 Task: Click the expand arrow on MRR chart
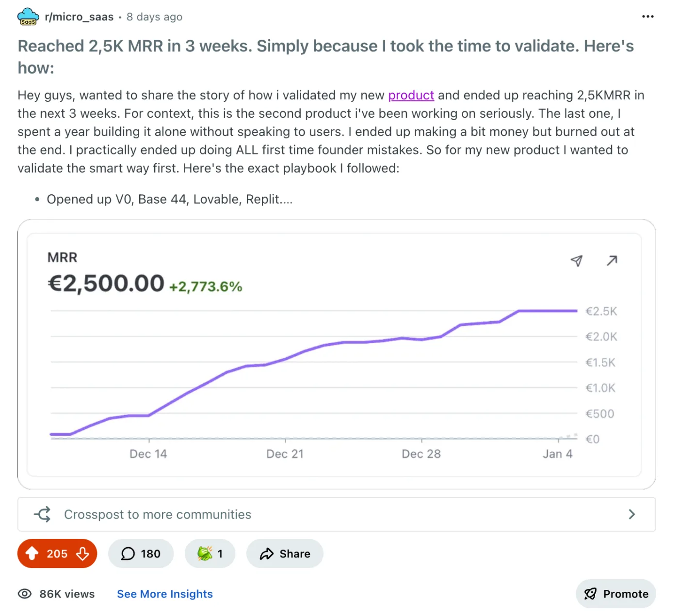(x=612, y=261)
